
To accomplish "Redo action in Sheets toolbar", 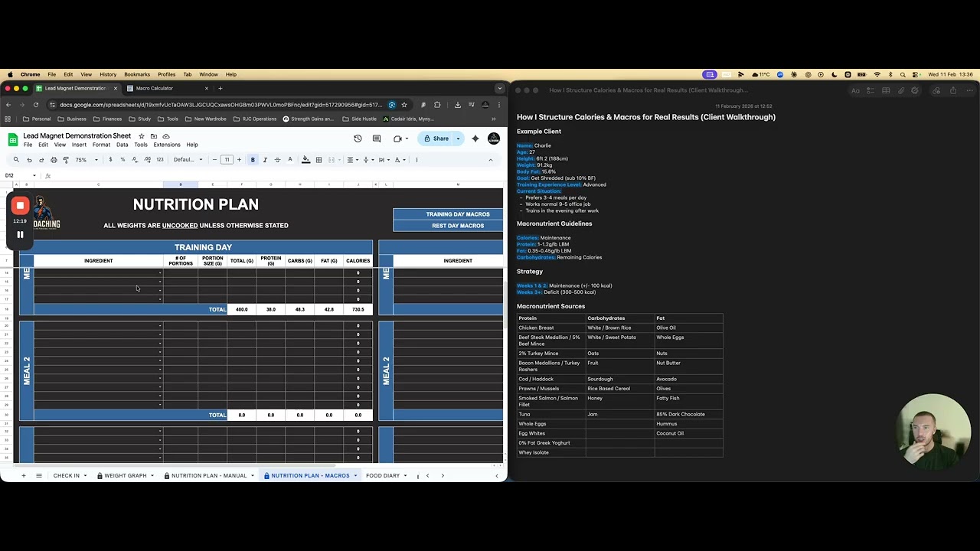I will click(x=41, y=160).
